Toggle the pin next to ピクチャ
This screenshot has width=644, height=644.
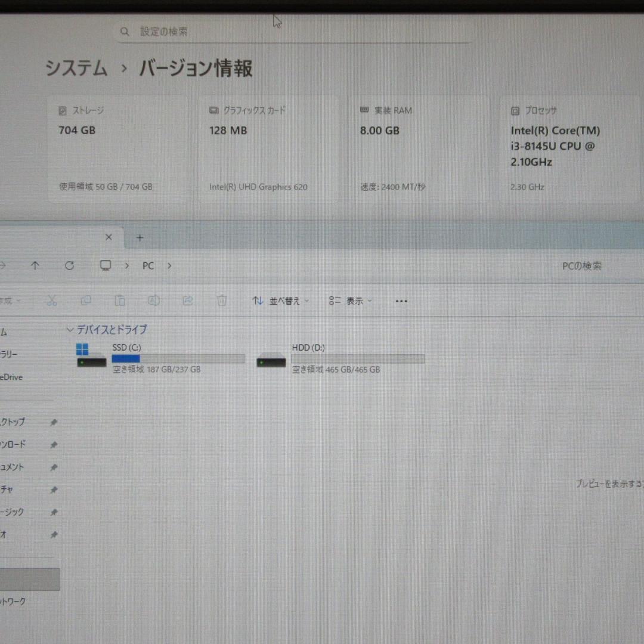click(x=54, y=490)
